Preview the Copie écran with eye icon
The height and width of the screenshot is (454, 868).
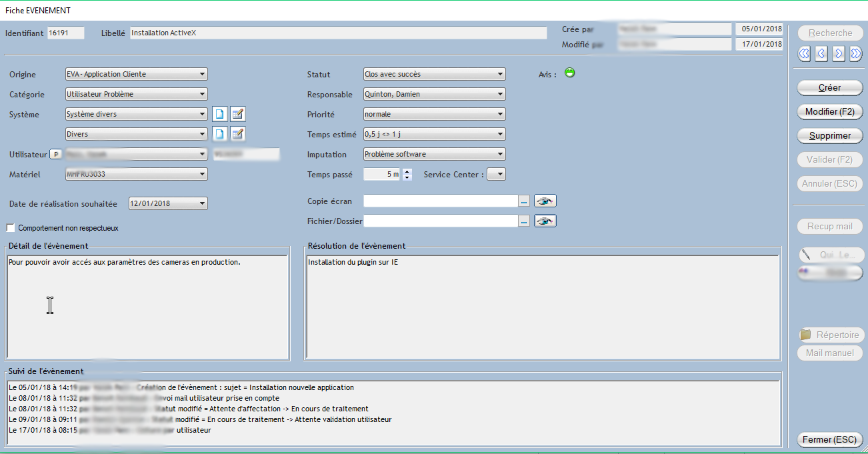click(x=545, y=201)
